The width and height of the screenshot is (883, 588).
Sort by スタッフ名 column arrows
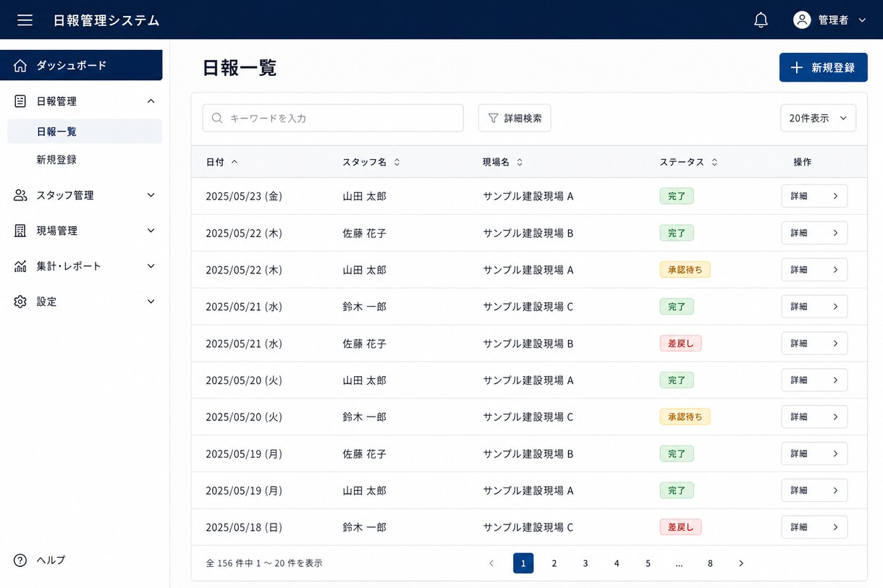(397, 162)
